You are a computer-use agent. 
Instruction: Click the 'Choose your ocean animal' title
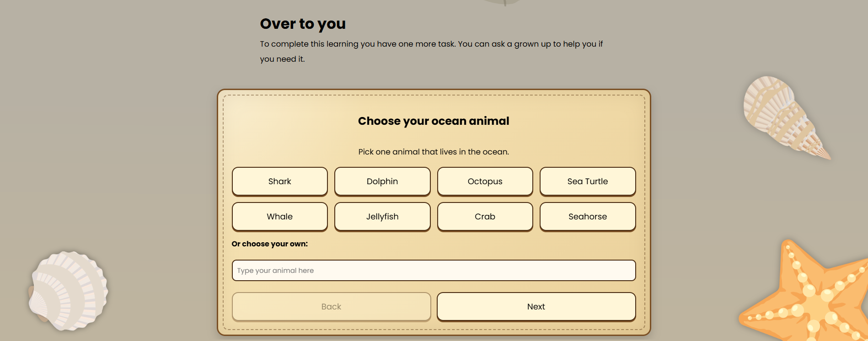434,121
